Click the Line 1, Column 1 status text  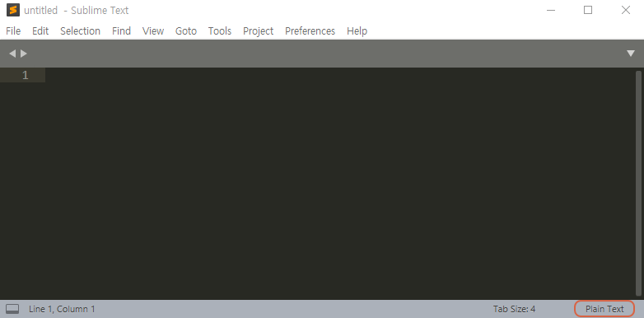(62, 309)
